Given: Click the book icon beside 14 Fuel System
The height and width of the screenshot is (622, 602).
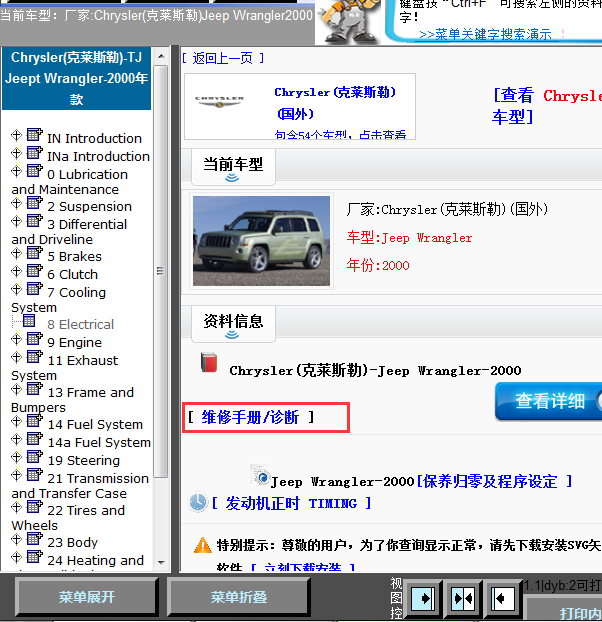Looking at the screenshot, I should pos(35,420).
